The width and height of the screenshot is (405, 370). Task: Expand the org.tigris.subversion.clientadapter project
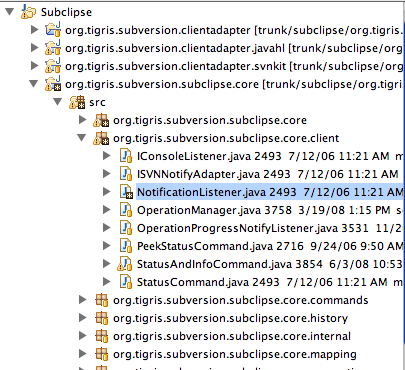pyautogui.click(x=34, y=30)
